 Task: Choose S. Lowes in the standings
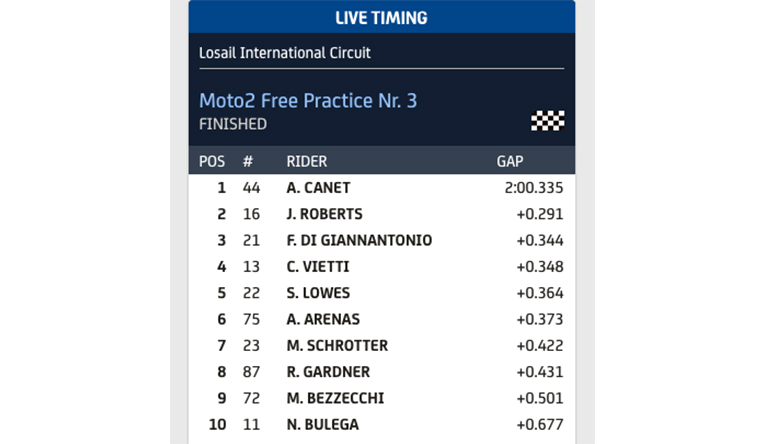pos(317,293)
